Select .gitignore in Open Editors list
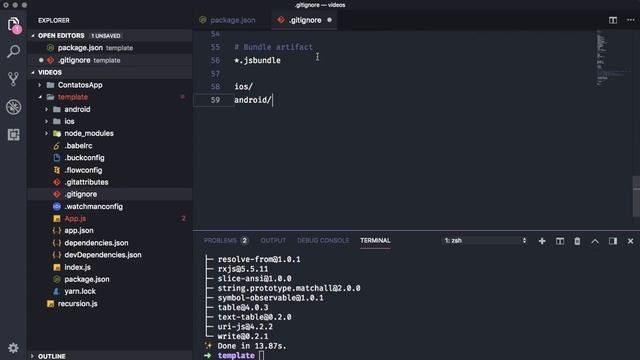 (x=109, y=60)
